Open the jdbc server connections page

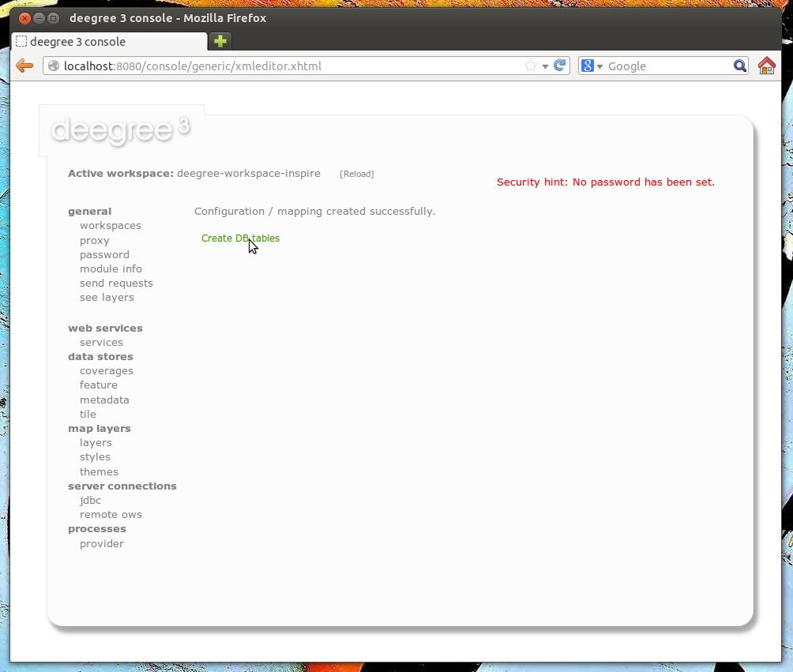point(90,501)
